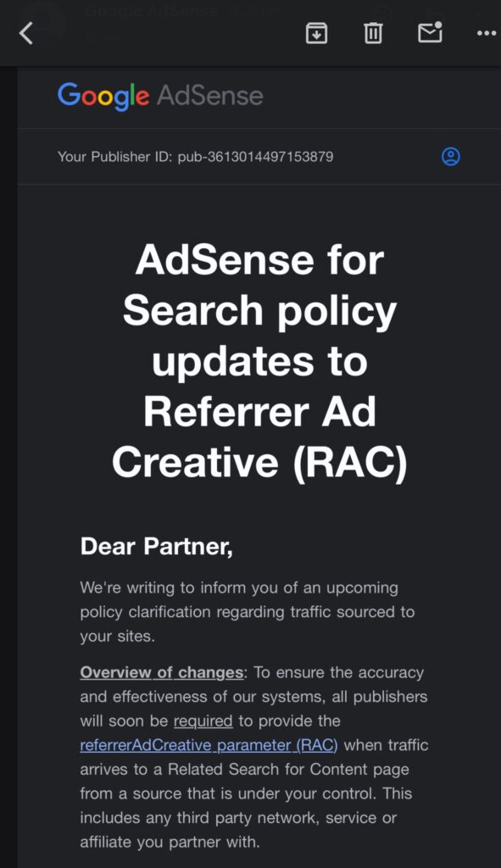Open the three-dot overflow menu

(487, 33)
